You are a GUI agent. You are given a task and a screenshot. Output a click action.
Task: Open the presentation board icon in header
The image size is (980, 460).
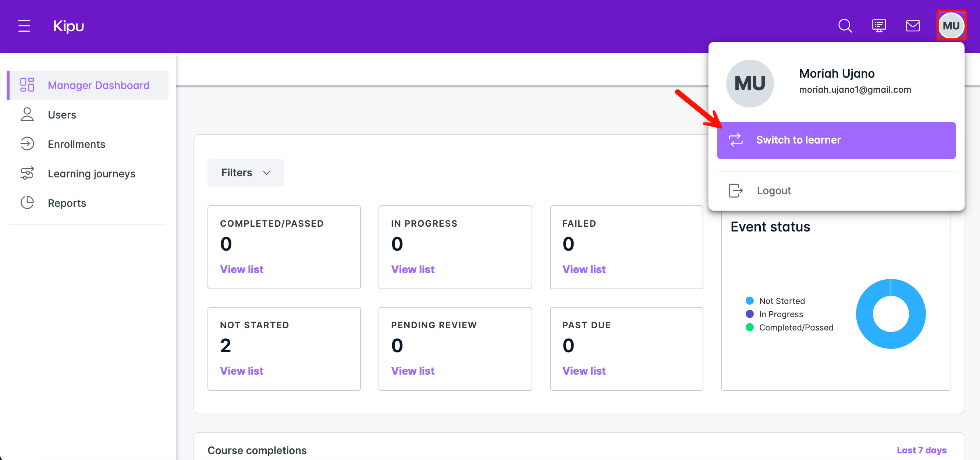[x=879, y=26]
